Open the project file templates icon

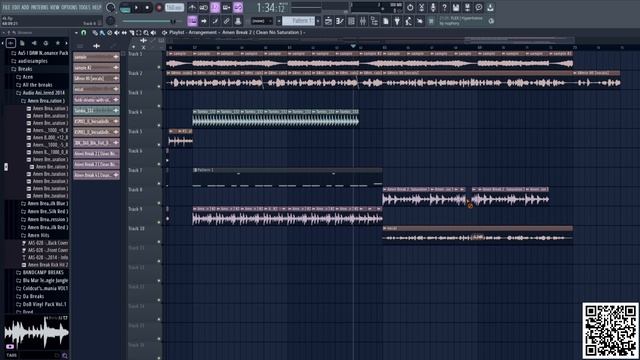click(385, 21)
